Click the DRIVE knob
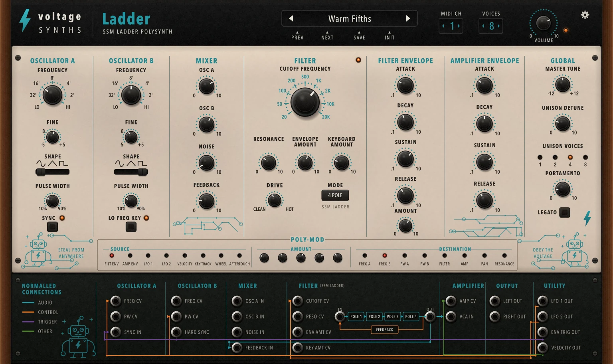Image resolution: width=613 pixels, height=364 pixels. coord(275,200)
